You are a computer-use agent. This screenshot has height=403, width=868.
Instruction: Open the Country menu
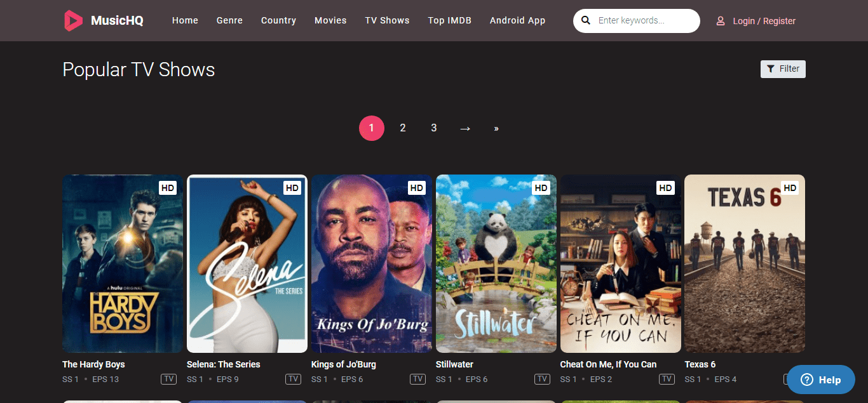(x=278, y=21)
